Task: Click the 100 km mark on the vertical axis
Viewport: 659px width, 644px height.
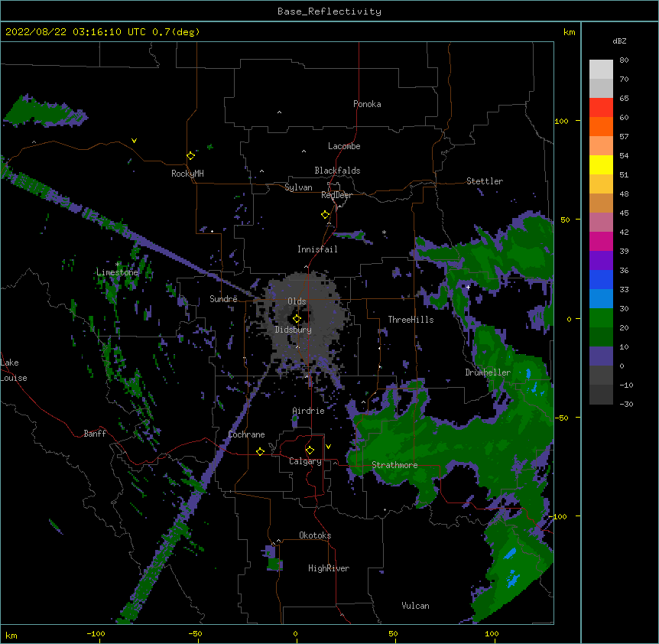Action: point(561,121)
